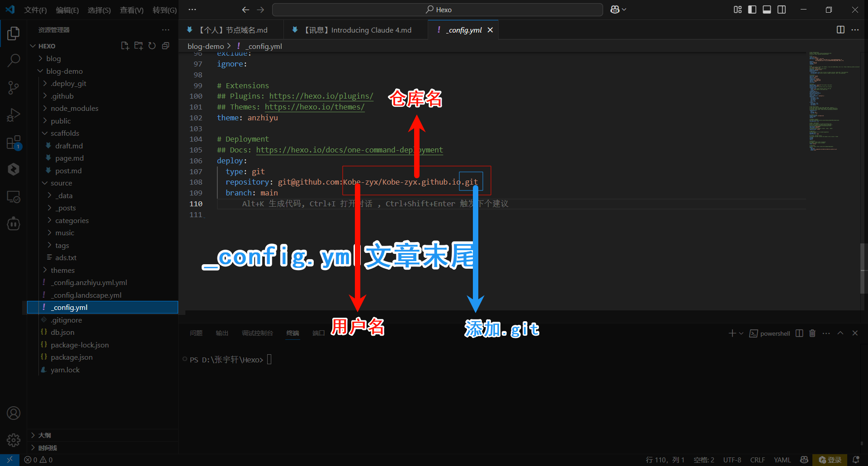Open the Source Control view
This screenshot has width=868, height=466.
tap(14, 87)
